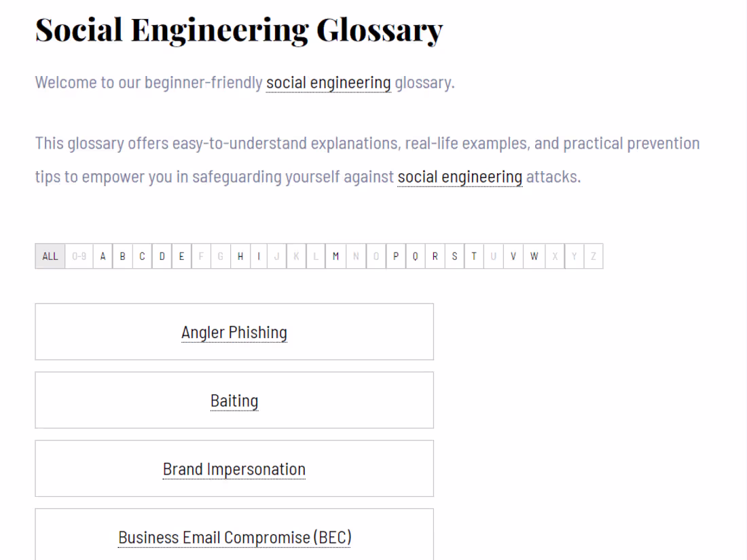
Task: Open the Baiting glossary entry
Action: [234, 400]
